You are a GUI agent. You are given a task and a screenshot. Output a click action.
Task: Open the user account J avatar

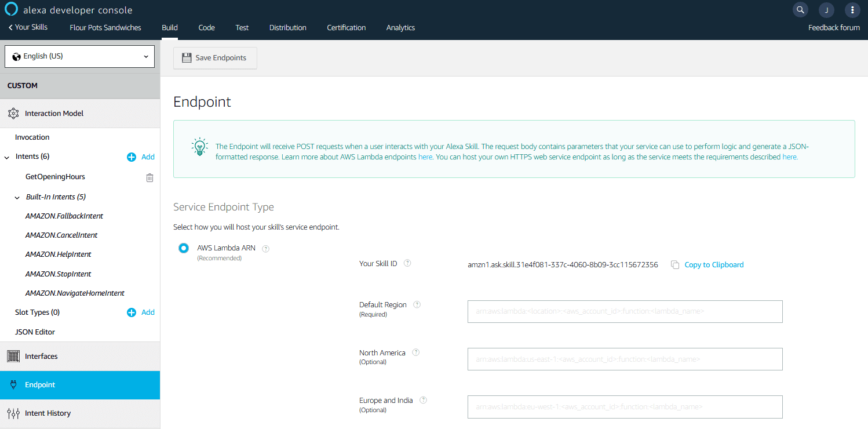[826, 10]
